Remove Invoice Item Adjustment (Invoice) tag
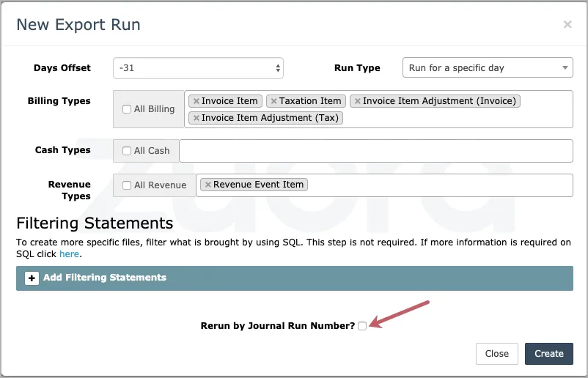Image resolution: width=588 pixels, height=378 pixels. [357, 101]
